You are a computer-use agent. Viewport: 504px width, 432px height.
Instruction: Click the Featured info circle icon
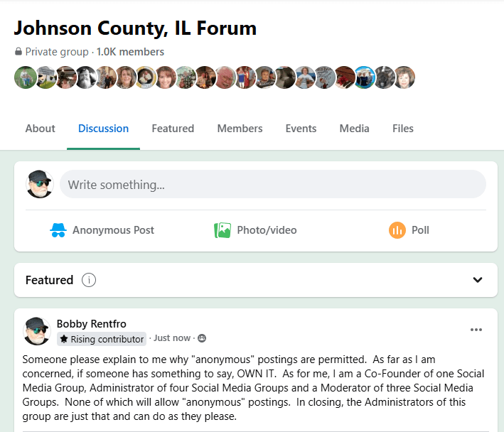[89, 280]
